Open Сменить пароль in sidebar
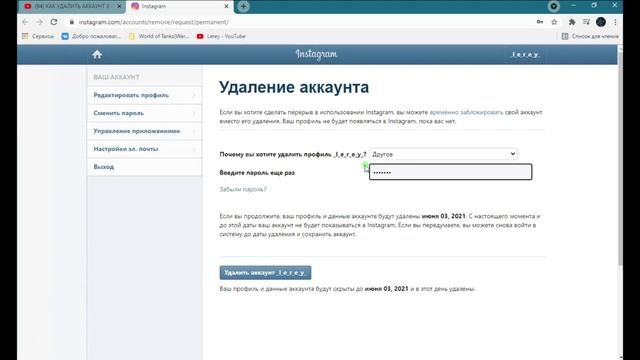 [144, 113]
